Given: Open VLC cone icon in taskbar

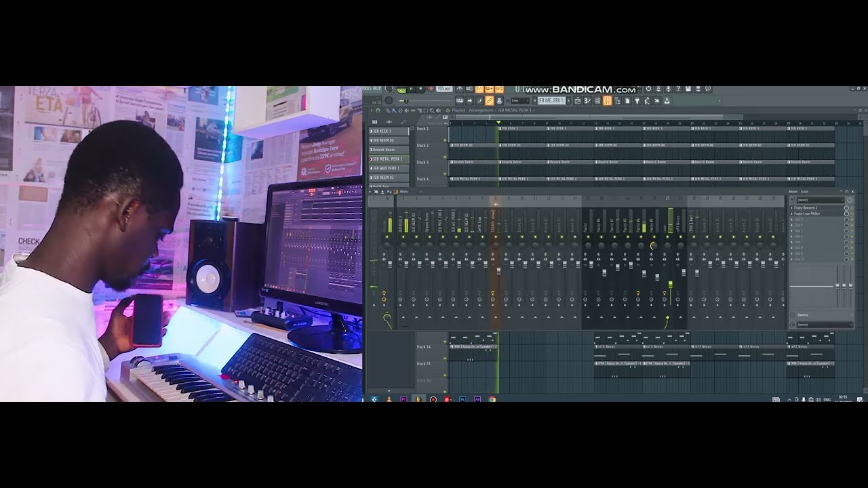Looking at the screenshot, I should coord(389,399).
